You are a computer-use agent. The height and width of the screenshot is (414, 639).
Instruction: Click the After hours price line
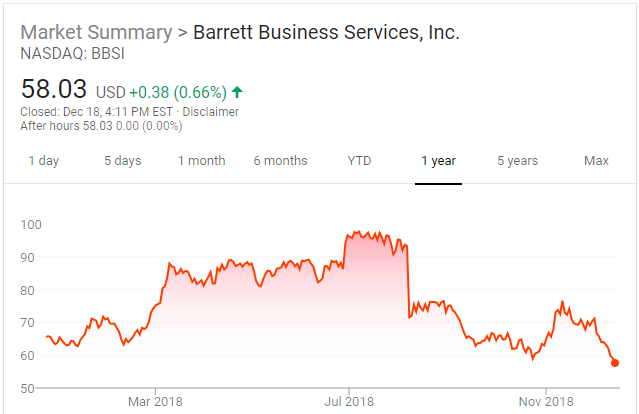click(89, 126)
